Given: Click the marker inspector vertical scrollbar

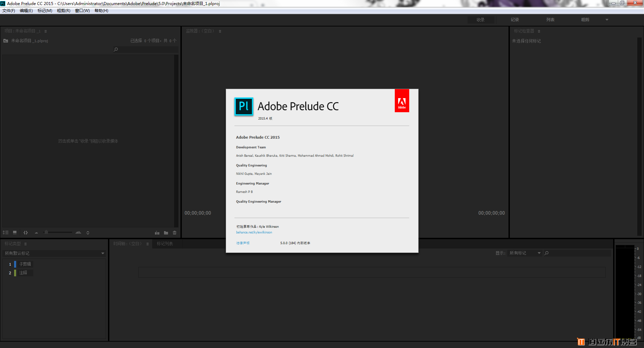Looking at the screenshot, I should pyautogui.click(x=639, y=136).
